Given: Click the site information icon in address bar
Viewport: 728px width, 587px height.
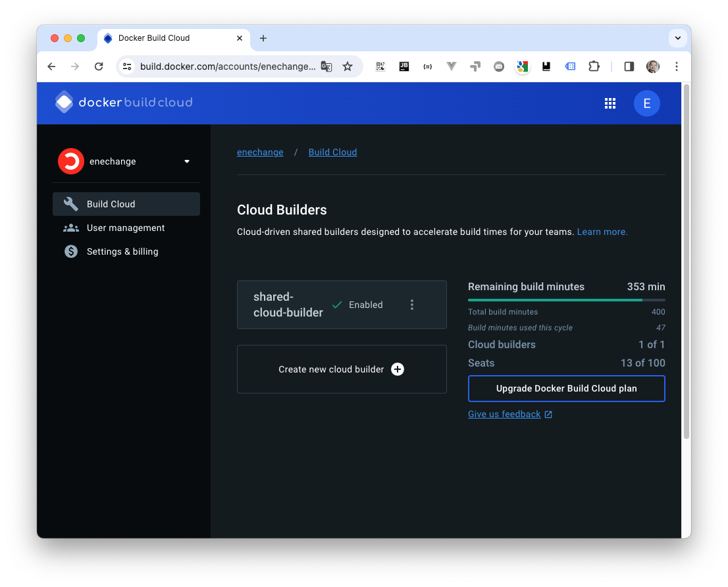Looking at the screenshot, I should (x=127, y=66).
